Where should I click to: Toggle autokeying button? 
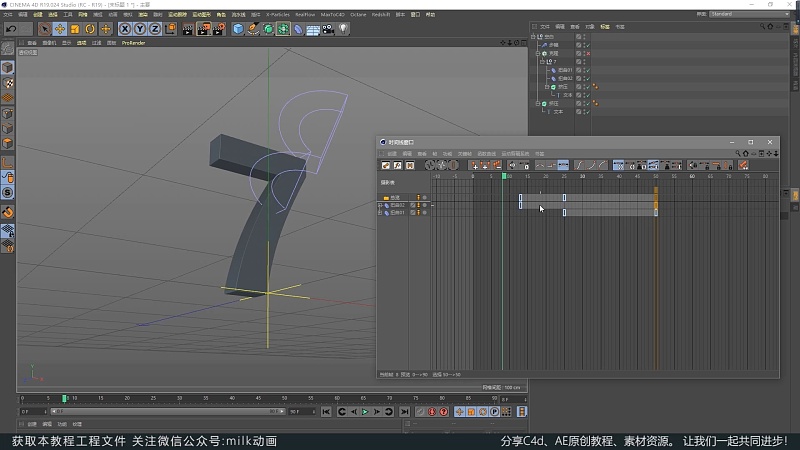432,412
